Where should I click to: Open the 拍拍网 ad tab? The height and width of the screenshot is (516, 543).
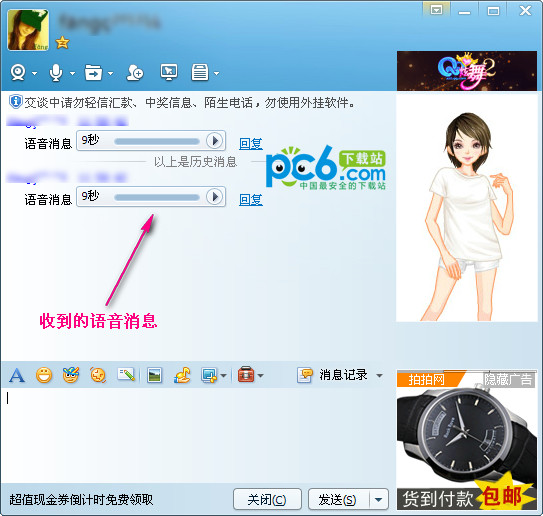(427, 380)
